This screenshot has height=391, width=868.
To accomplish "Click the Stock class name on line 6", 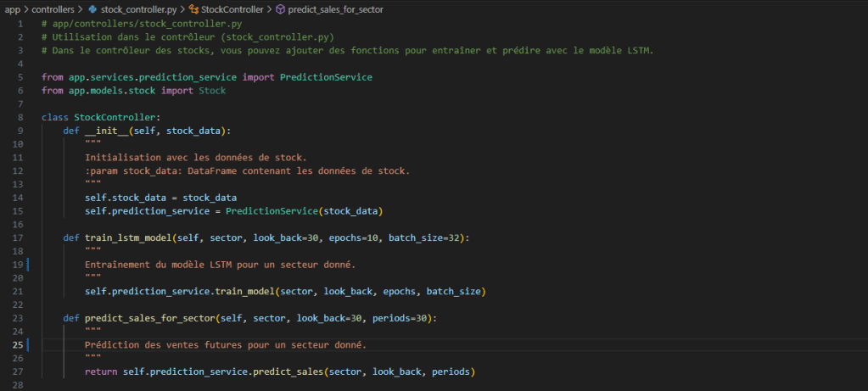I will pos(212,90).
